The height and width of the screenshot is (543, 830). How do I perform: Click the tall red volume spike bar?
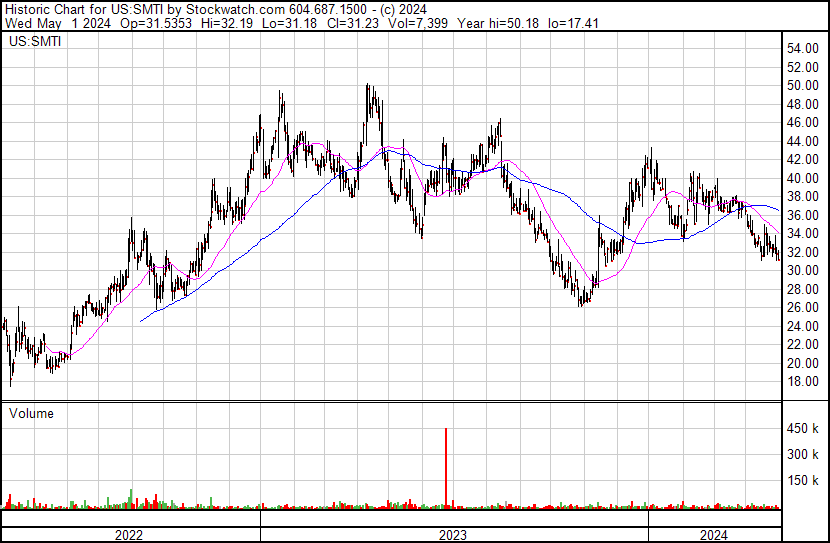445,465
